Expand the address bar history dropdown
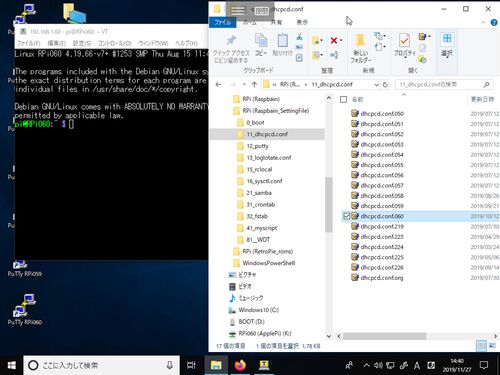500x375 pixels. pyautogui.click(x=377, y=85)
